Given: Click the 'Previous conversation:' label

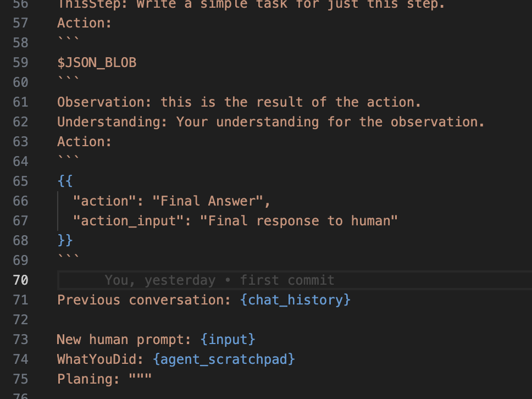Looking at the screenshot, I should [144, 300].
